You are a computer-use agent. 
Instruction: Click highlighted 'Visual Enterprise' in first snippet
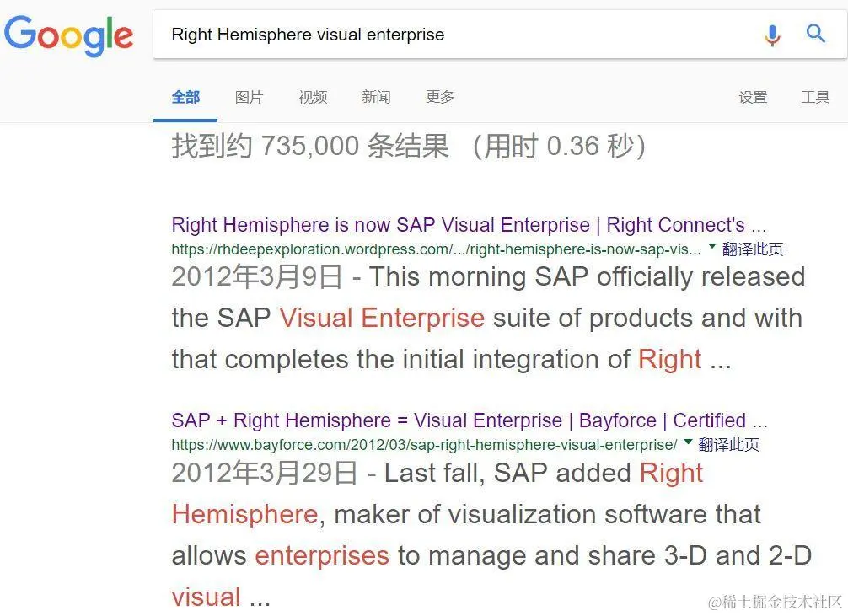click(x=382, y=318)
